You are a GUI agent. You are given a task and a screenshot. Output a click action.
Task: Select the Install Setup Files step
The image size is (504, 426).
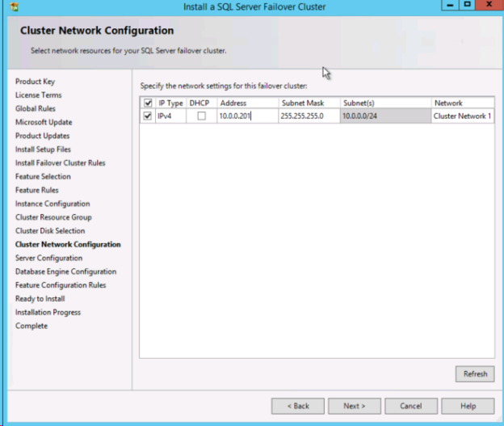point(43,150)
